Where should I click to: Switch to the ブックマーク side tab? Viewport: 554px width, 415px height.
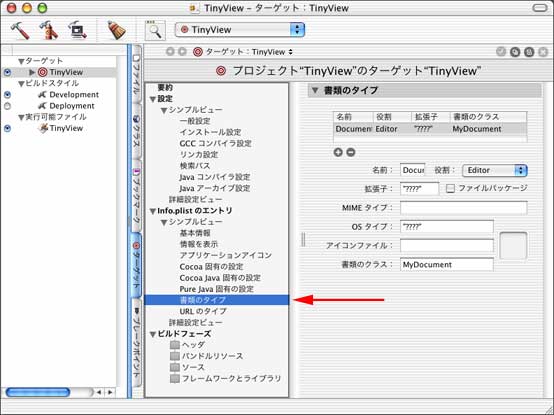click(x=137, y=195)
